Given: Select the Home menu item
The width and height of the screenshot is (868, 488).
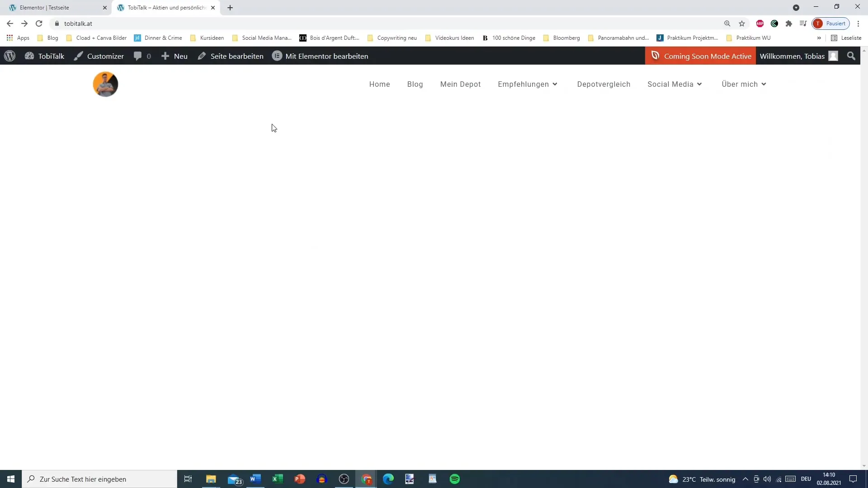Looking at the screenshot, I should click(379, 84).
